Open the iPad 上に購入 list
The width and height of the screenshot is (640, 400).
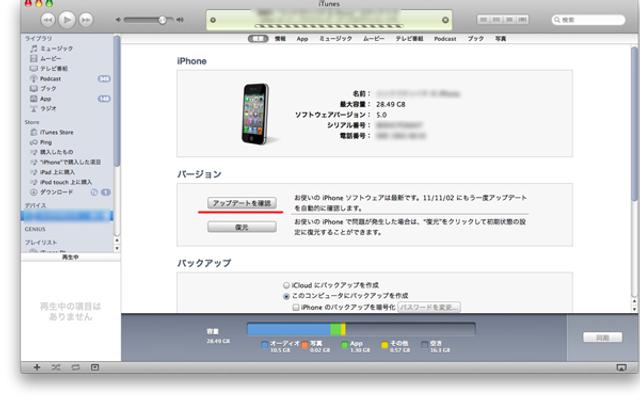(57, 172)
